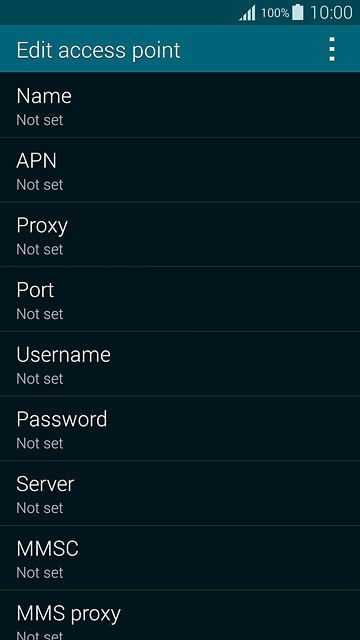This screenshot has width=360, height=640.
Task: Edit the Proxy field
Action: pos(180,234)
